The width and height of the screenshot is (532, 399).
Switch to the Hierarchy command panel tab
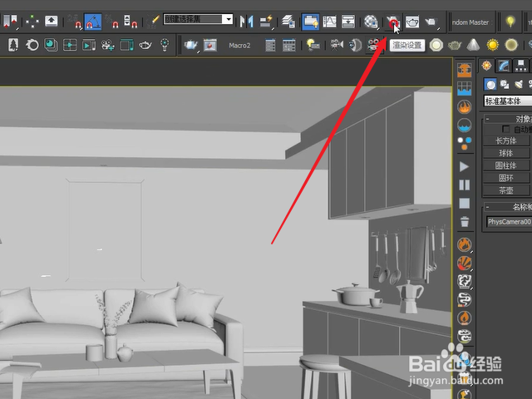[x=520, y=66]
